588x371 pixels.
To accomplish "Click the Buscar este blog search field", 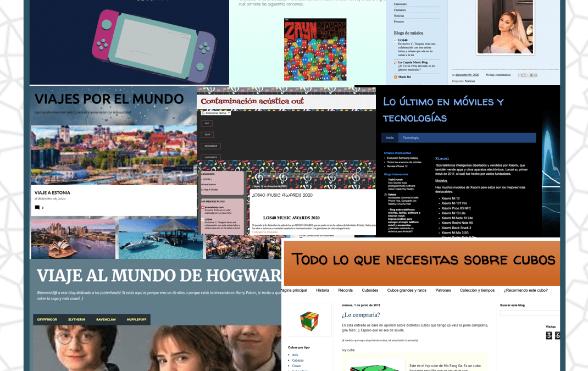I will click(x=530, y=313).
